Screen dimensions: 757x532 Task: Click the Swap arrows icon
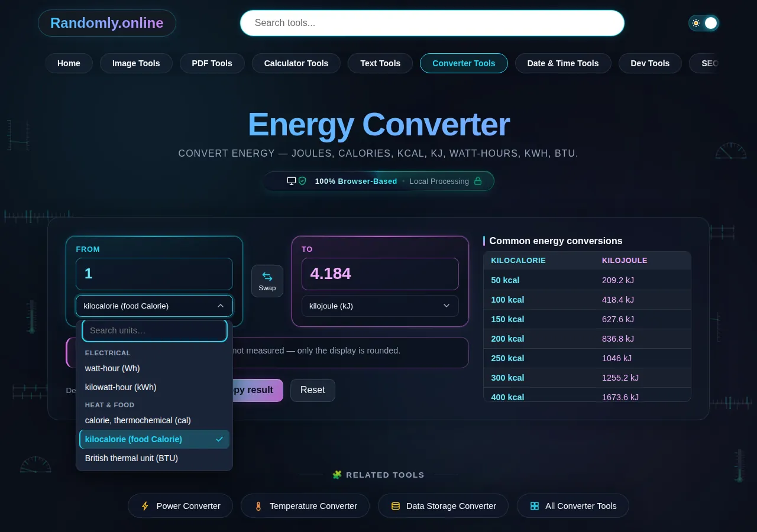point(267,276)
